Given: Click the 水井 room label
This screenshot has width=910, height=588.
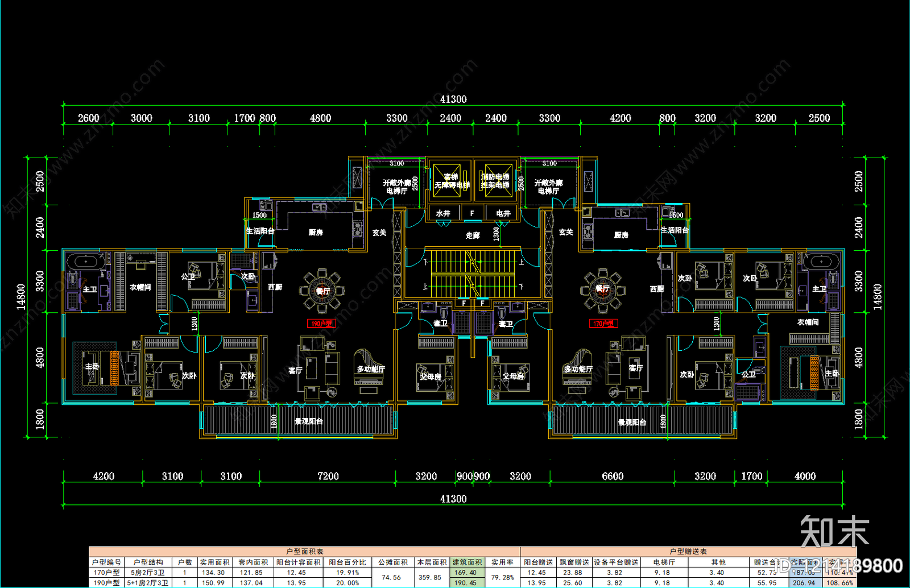Looking at the screenshot, I should [x=443, y=213].
